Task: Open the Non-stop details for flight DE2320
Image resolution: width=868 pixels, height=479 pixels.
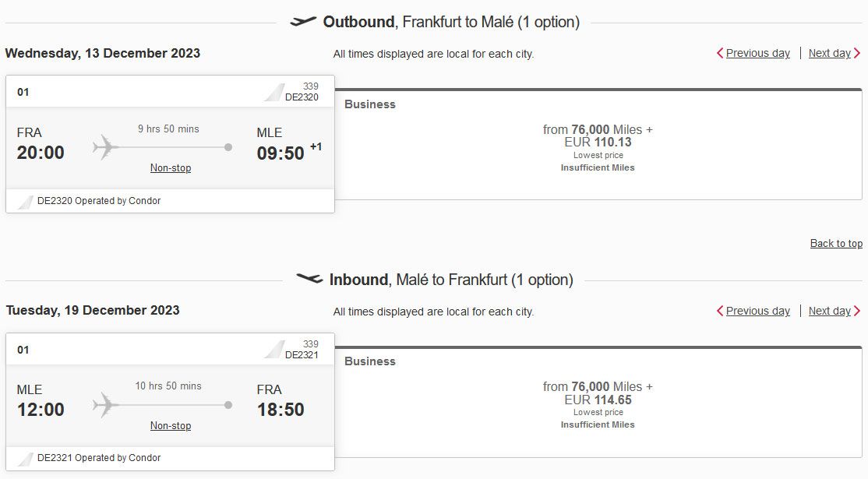Action: click(171, 167)
